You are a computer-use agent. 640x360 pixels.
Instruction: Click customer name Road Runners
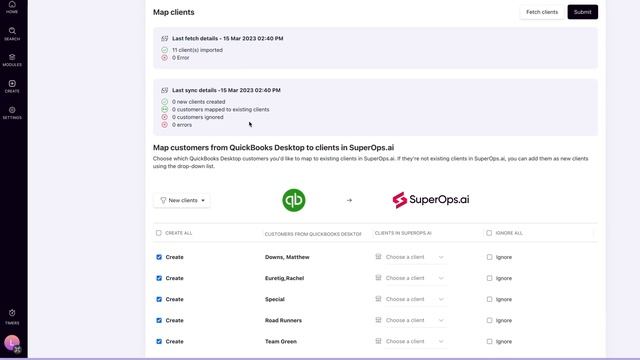click(283, 320)
